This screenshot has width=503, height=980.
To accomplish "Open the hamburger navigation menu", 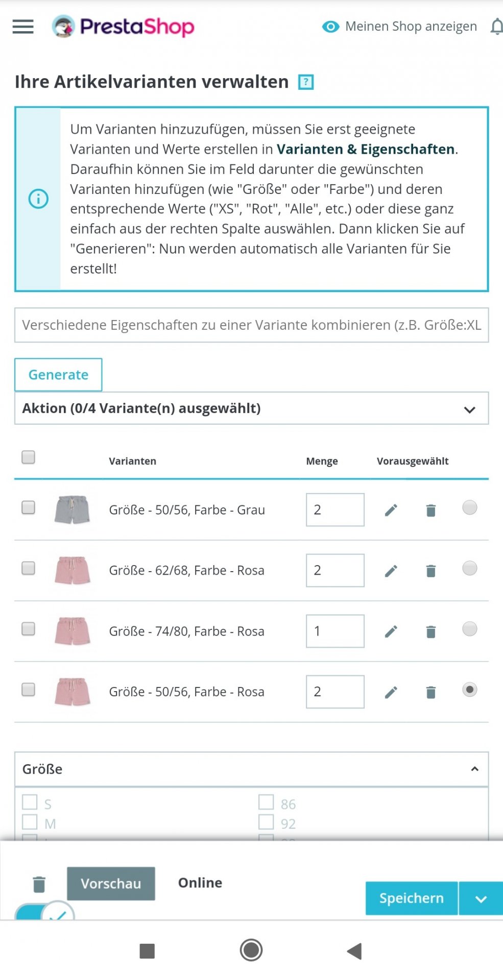I will 23,27.
